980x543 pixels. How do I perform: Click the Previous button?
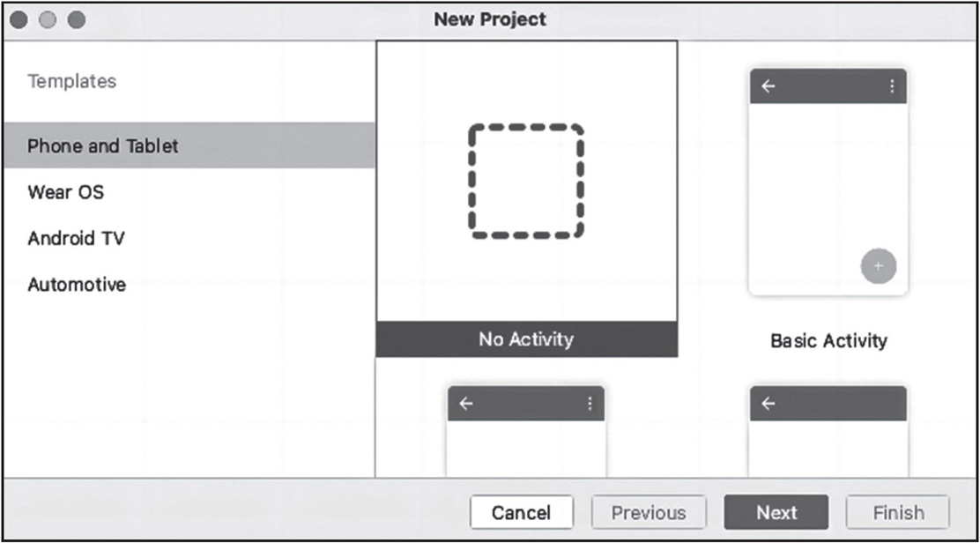pos(650,512)
